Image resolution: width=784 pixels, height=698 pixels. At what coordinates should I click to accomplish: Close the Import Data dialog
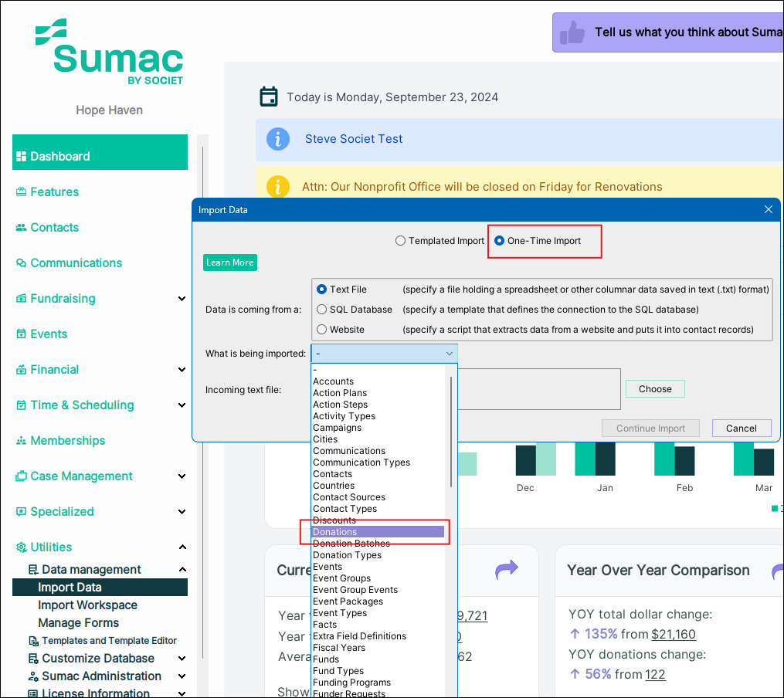769,210
